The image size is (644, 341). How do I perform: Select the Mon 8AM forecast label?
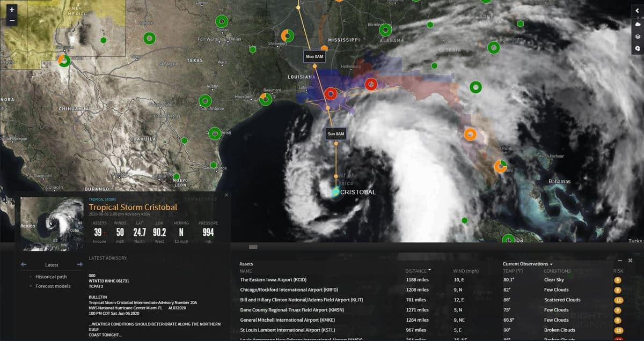click(314, 57)
